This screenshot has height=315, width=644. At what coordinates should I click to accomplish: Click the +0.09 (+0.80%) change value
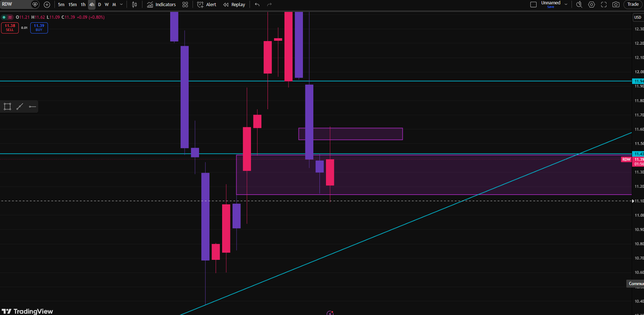[x=90, y=17]
